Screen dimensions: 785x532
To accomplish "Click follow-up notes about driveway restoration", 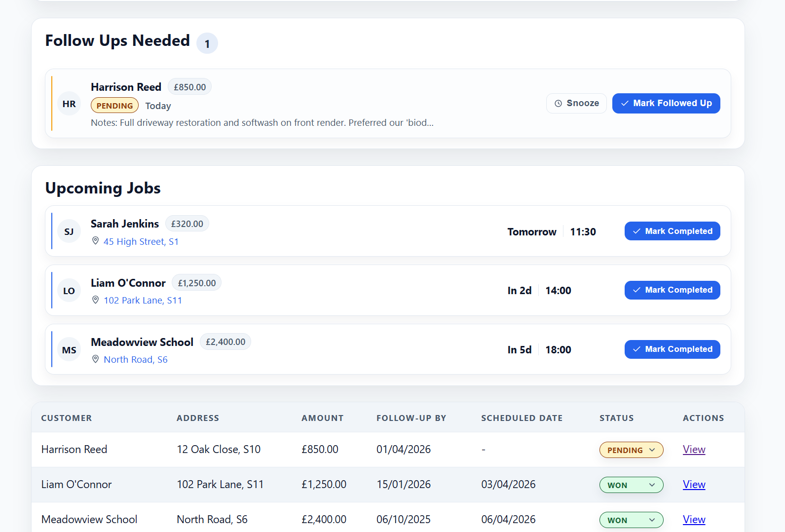I will pyautogui.click(x=262, y=122).
